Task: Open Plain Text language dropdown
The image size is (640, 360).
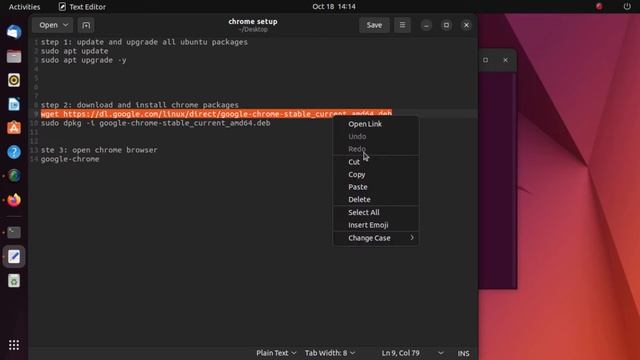Action: point(276,353)
